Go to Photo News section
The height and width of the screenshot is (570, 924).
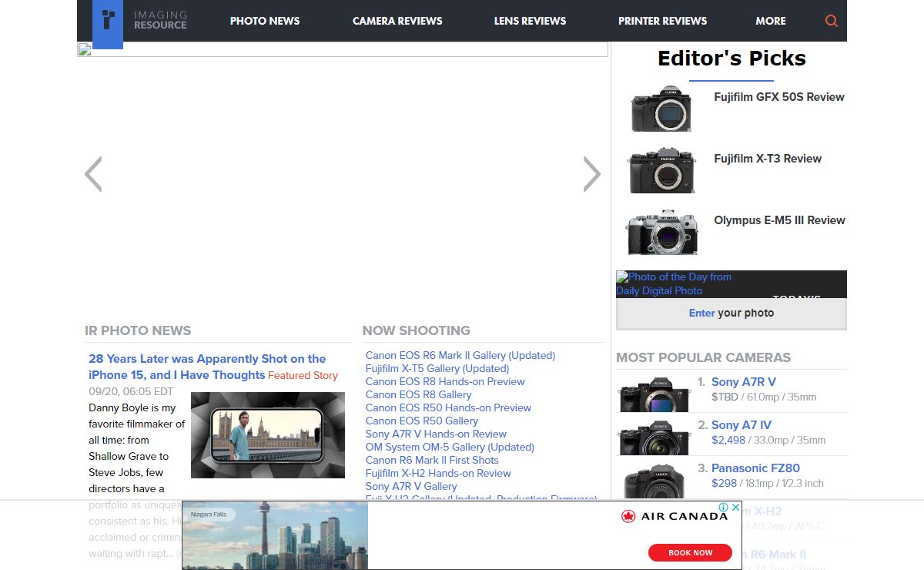click(265, 21)
